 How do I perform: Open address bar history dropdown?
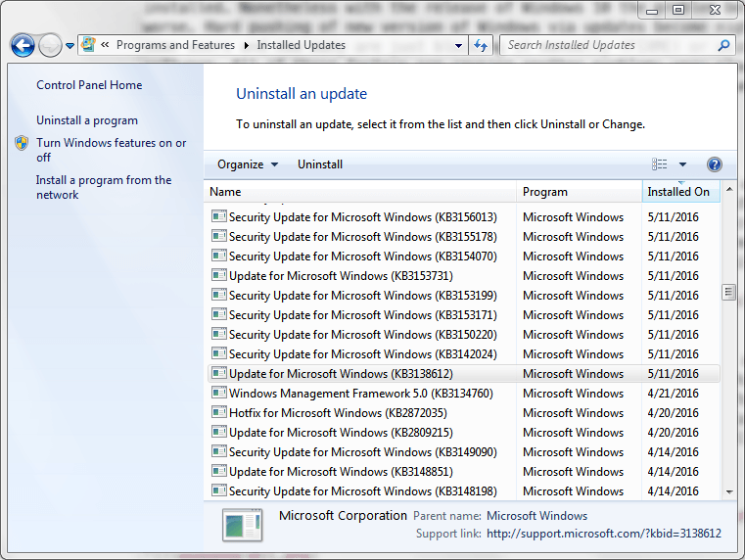(458, 46)
